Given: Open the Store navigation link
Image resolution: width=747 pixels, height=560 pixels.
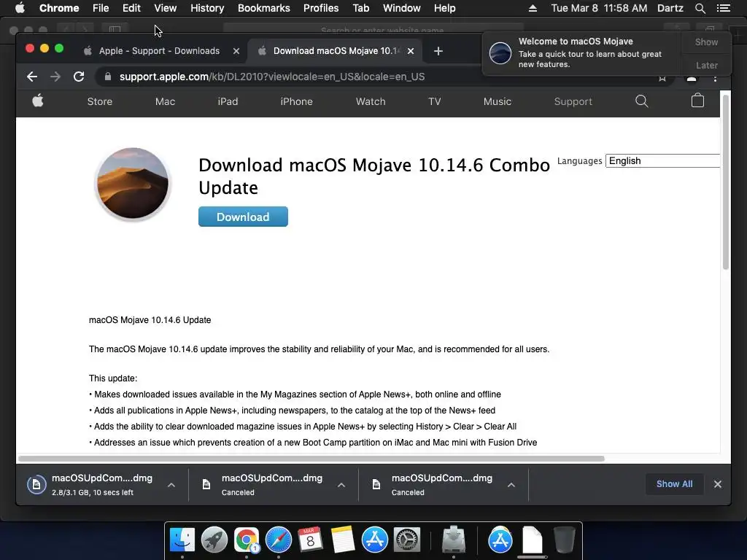Looking at the screenshot, I should pyautogui.click(x=99, y=101).
